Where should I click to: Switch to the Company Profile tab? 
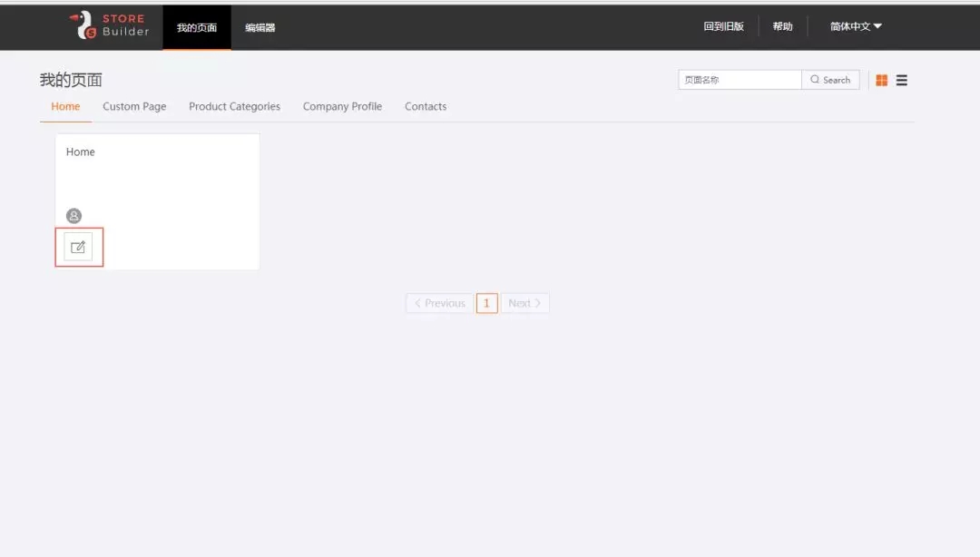point(342,106)
